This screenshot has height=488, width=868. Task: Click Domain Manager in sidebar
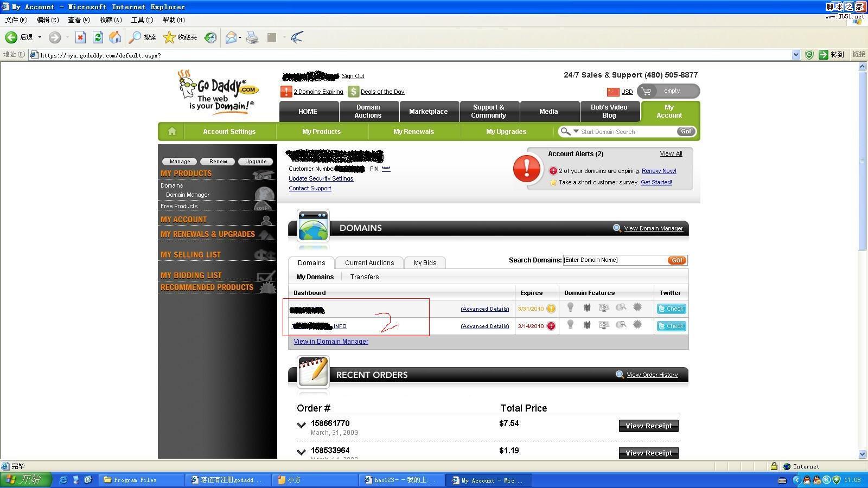(x=188, y=195)
